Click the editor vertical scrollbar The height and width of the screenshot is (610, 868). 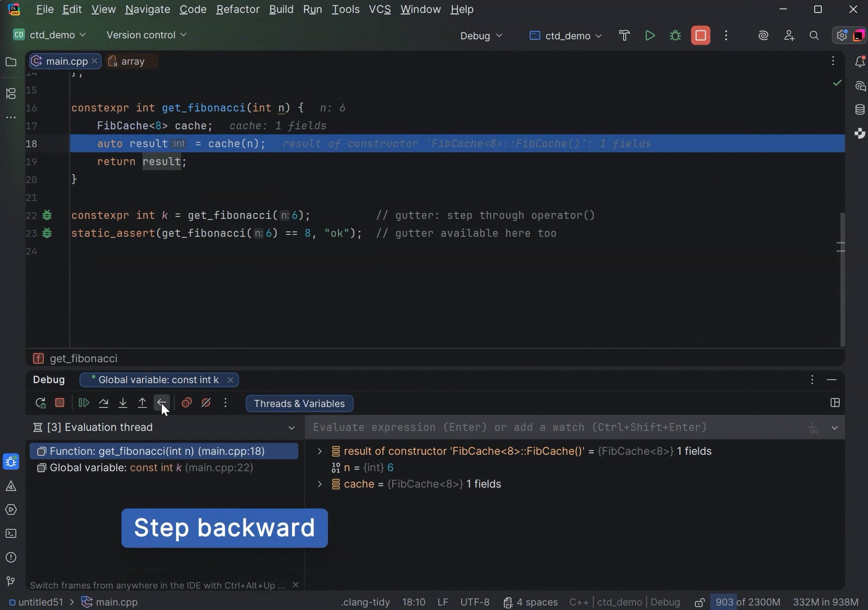[842, 279]
